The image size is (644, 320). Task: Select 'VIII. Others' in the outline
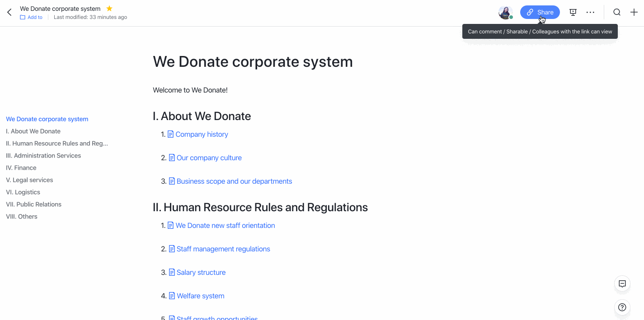[21, 216]
